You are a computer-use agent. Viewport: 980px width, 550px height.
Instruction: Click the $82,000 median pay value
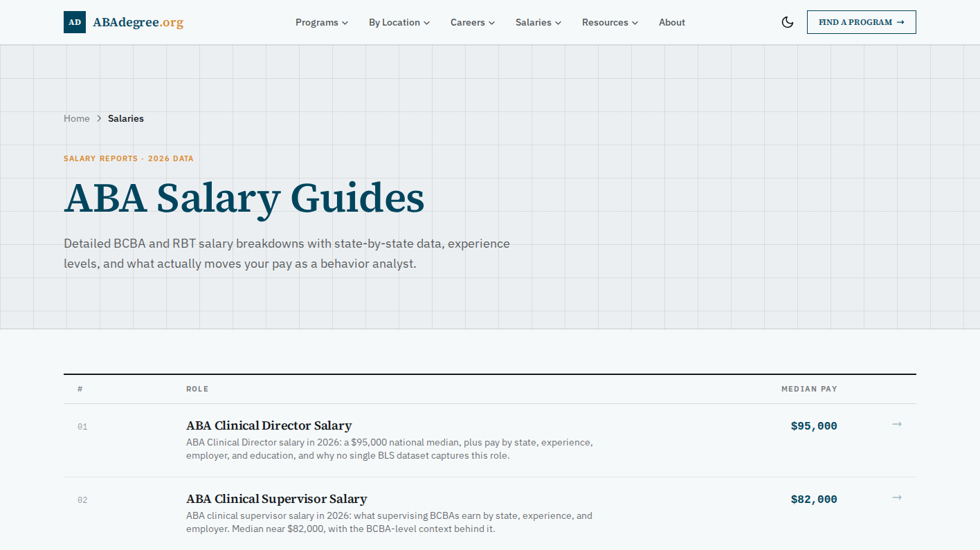tap(814, 499)
